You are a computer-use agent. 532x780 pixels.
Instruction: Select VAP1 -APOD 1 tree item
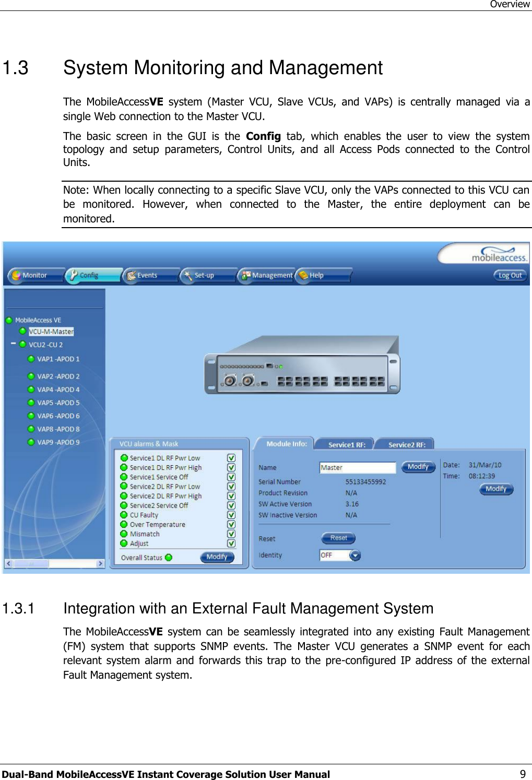tap(58, 359)
